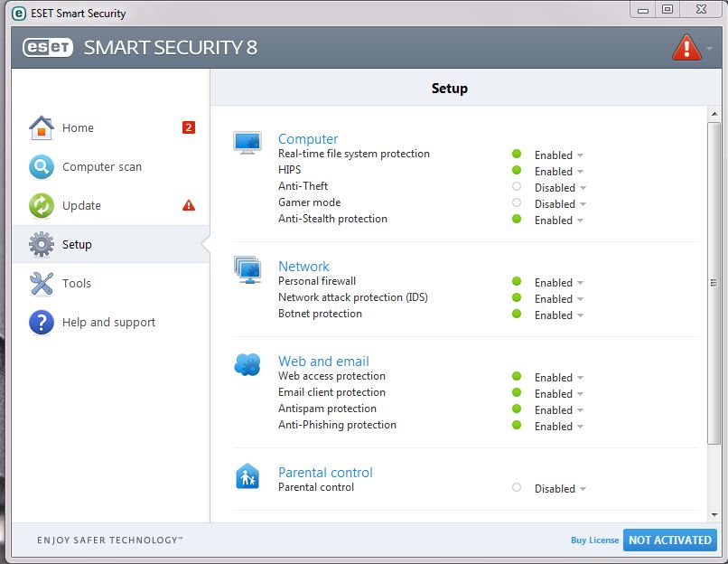Click the Help and support question icon
Image resolution: width=728 pixels, height=564 pixels.
pos(42,323)
